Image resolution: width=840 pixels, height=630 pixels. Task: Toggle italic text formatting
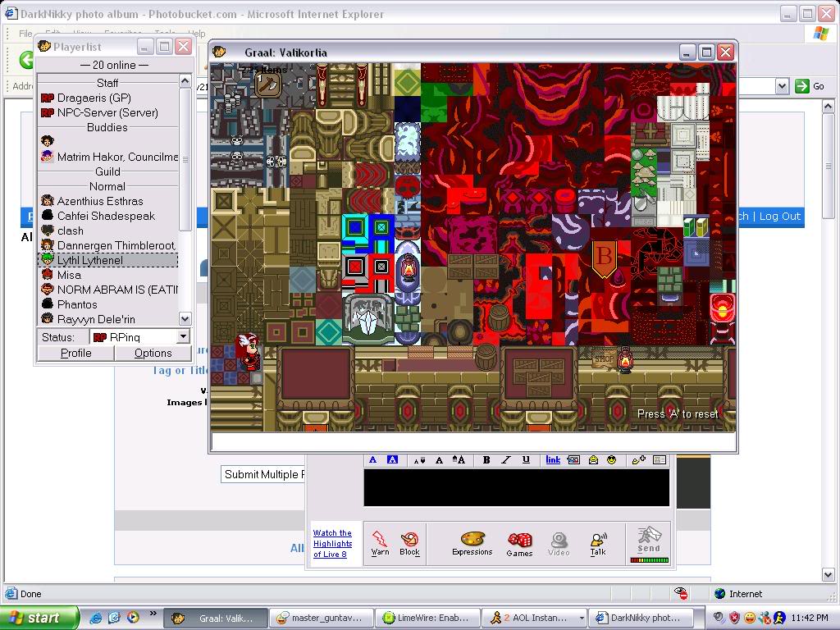click(506, 460)
